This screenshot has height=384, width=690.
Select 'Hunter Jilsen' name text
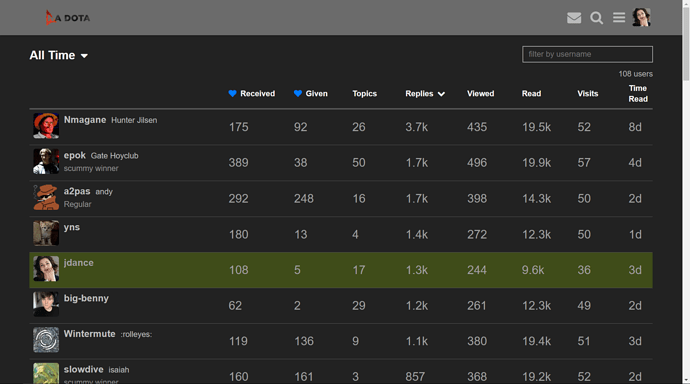(134, 120)
